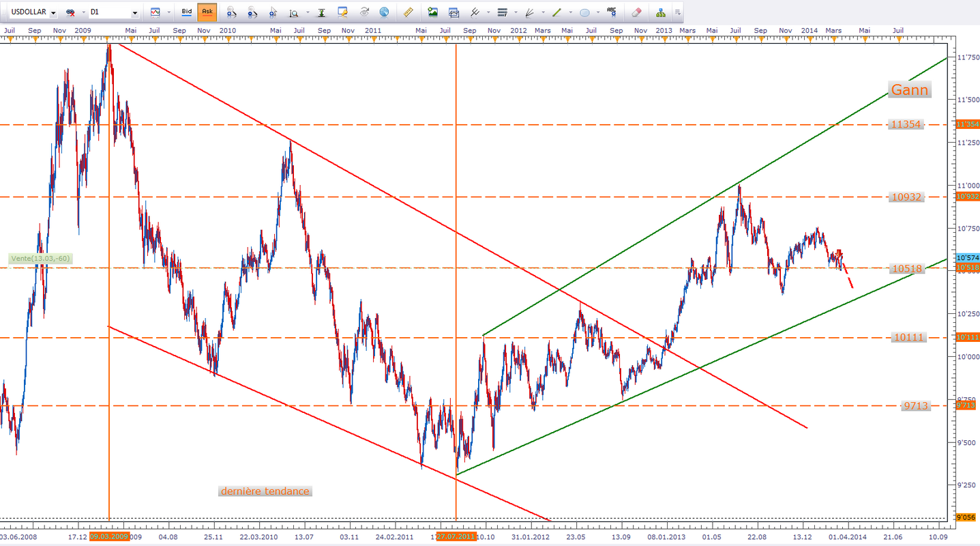Click the blue globe icon
This screenshot has height=546, width=980.
(385, 12)
